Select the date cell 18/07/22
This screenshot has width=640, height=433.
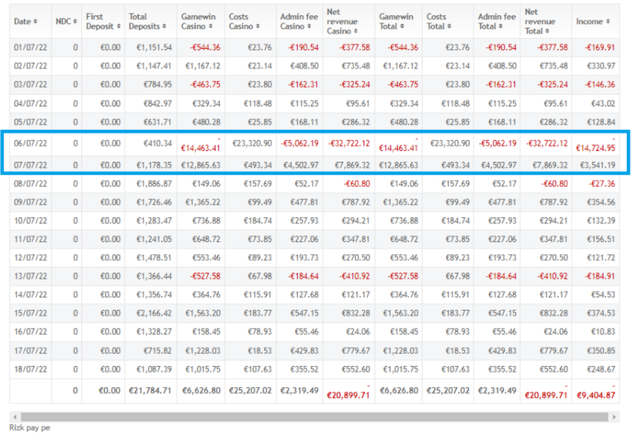[x=31, y=369]
